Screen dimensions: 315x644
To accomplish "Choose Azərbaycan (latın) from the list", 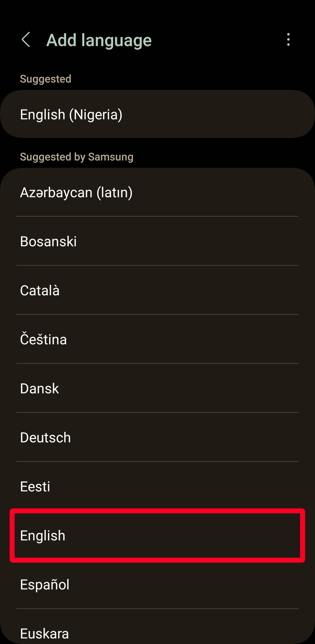I will (x=157, y=192).
